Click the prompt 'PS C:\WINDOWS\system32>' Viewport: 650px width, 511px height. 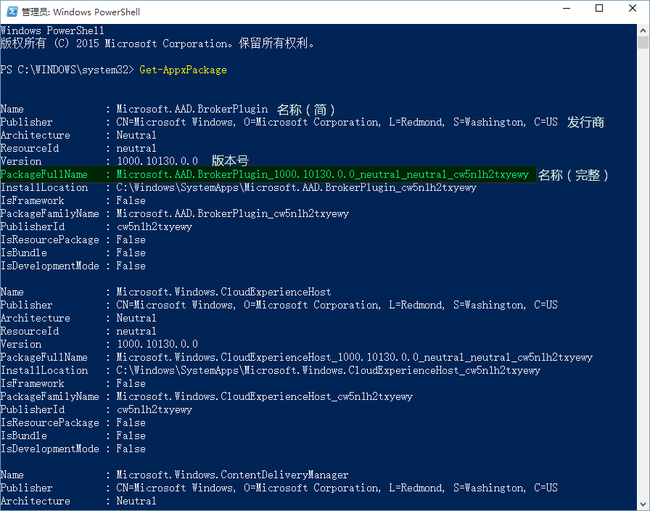click(x=67, y=70)
